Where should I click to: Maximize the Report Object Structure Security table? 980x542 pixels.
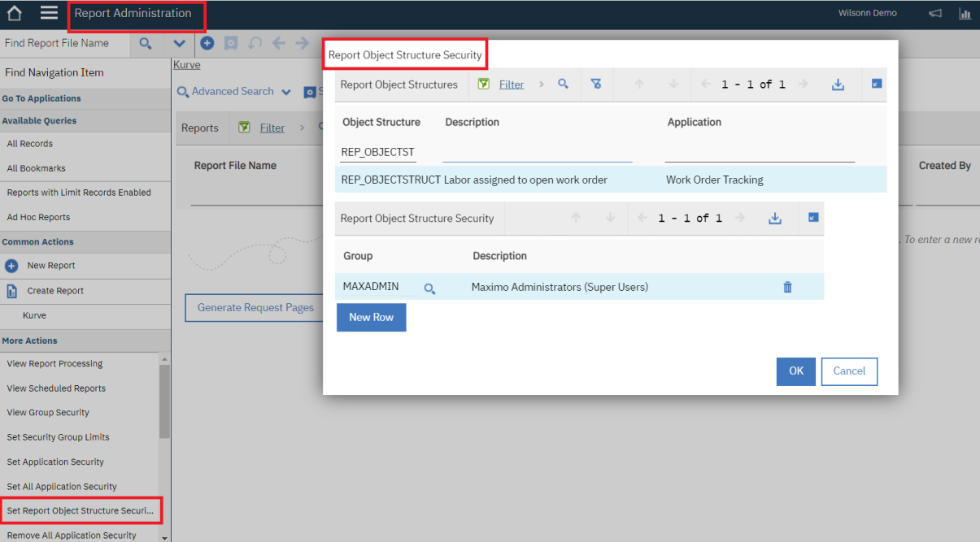pos(811,218)
